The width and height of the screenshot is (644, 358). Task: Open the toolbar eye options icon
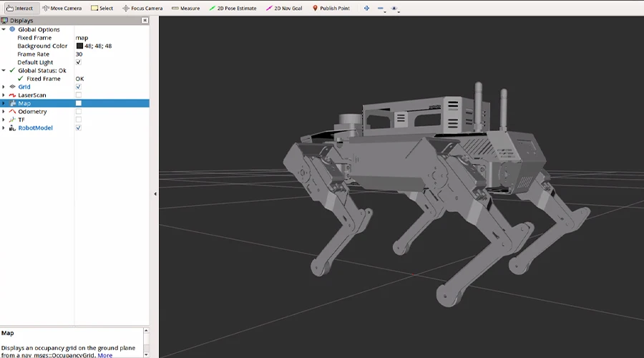tap(395, 8)
